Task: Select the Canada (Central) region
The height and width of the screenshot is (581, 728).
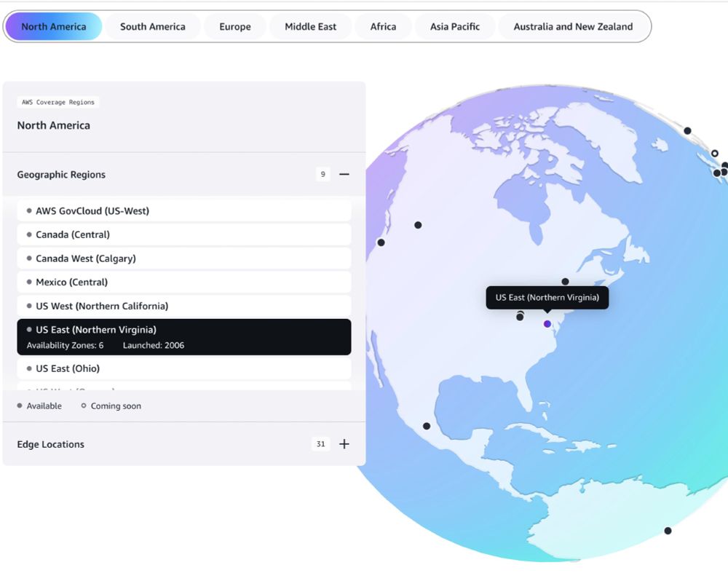Action: click(x=184, y=234)
